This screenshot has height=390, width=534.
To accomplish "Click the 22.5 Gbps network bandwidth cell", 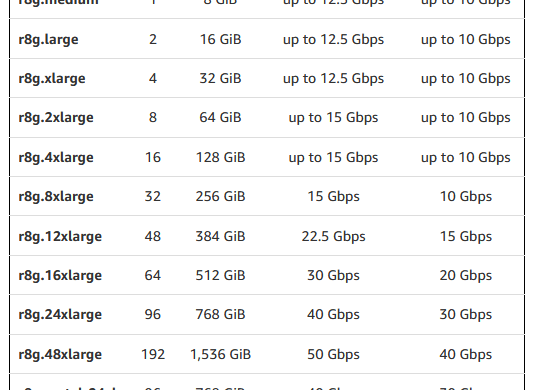I will click(x=333, y=237).
